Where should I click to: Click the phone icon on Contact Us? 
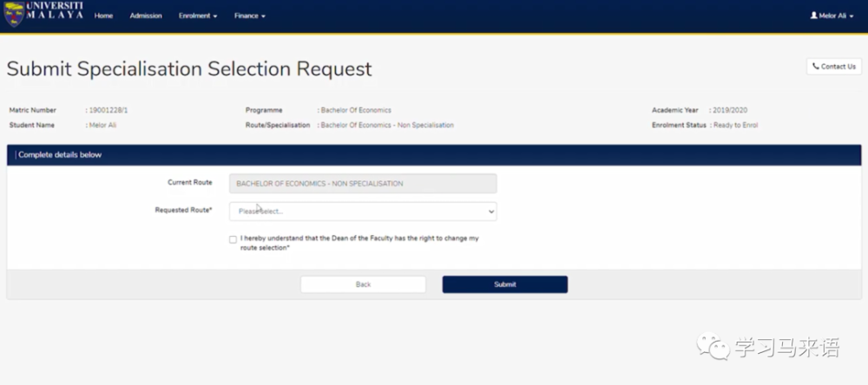[816, 67]
